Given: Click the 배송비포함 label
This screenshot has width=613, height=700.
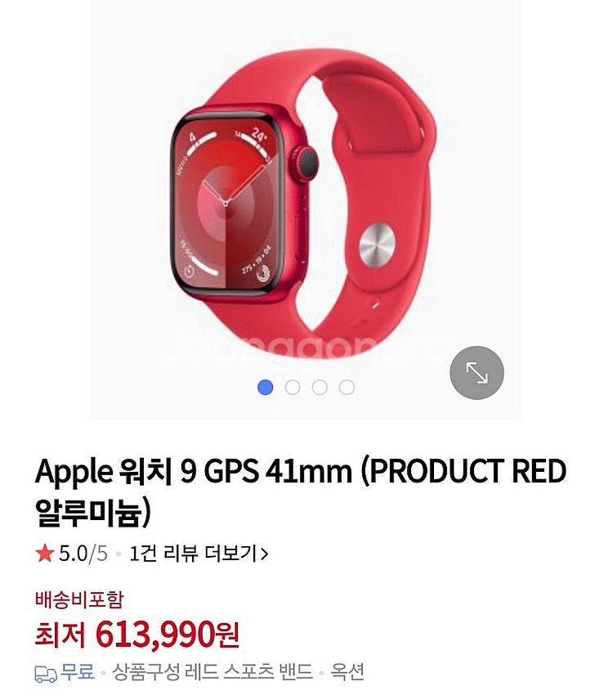Looking at the screenshot, I should pos(79,599).
